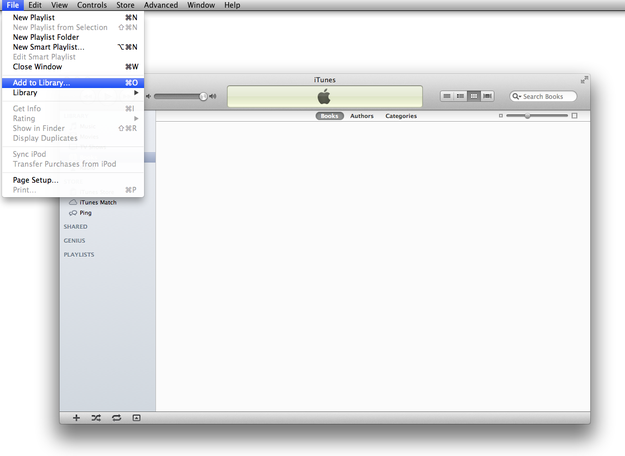
Task: Select the Books tab
Action: 329,116
